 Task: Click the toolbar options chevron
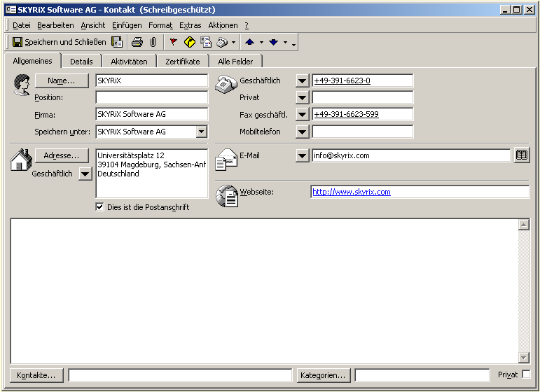[x=293, y=44]
